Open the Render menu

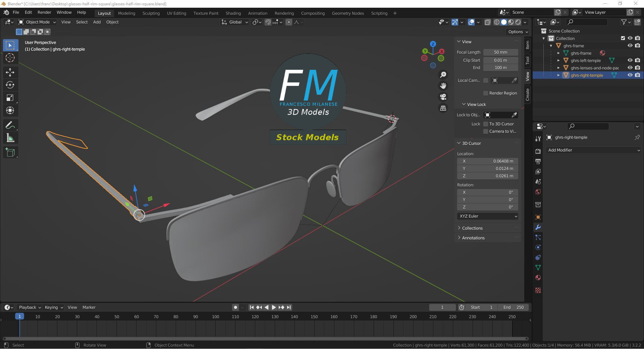click(44, 12)
